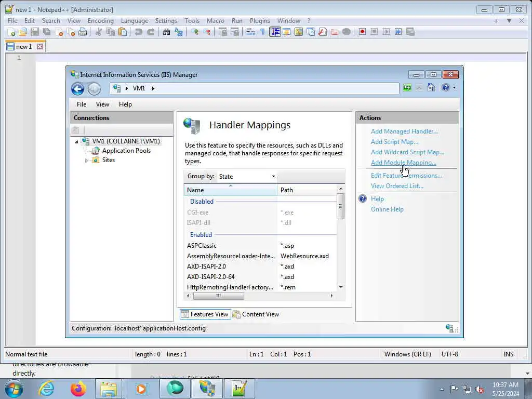Viewport: 532px width, 399px height.
Task: Click the IIS Manager Home icon
Action: [431, 88]
